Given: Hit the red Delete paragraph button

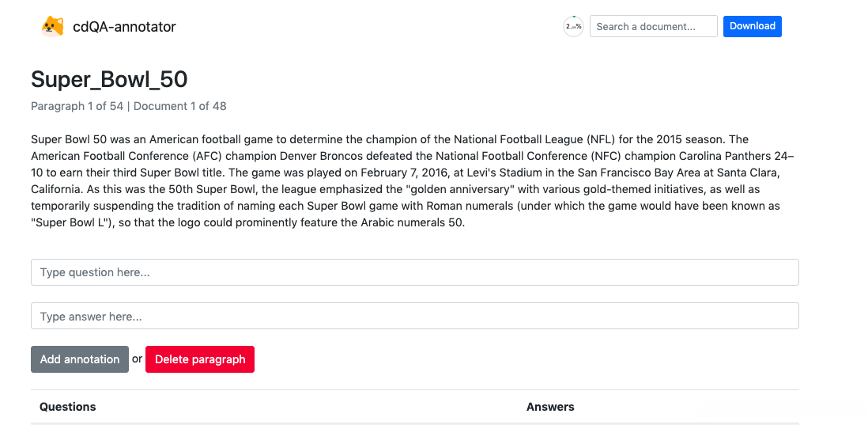Looking at the screenshot, I should click(x=200, y=359).
